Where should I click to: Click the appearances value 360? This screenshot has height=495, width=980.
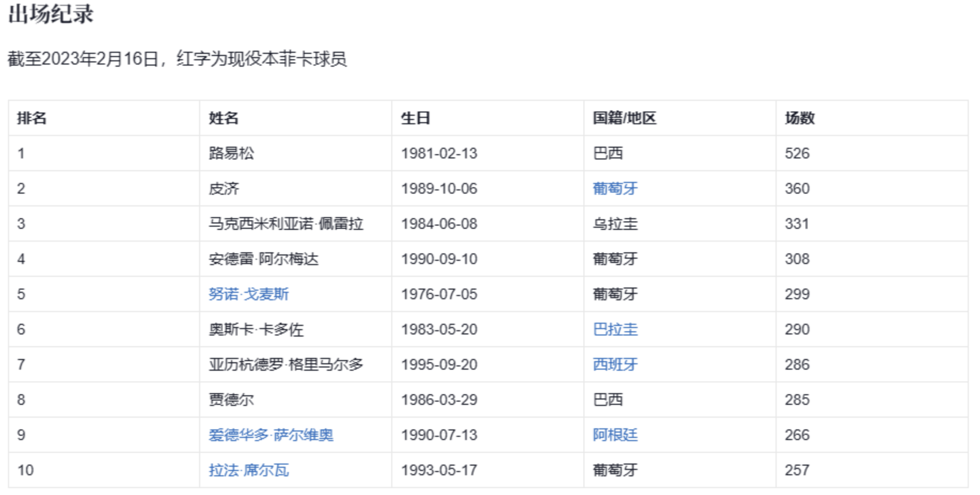click(x=797, y=188)
